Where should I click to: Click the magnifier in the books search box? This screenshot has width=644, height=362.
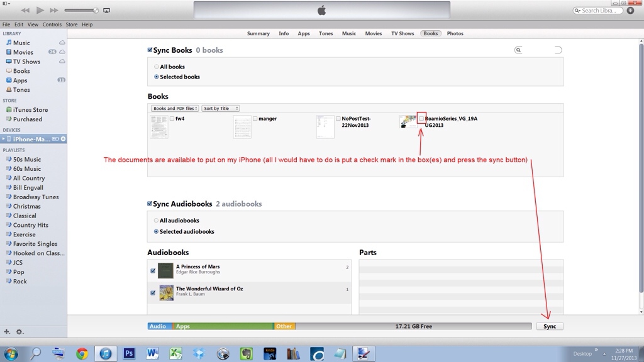518,50
